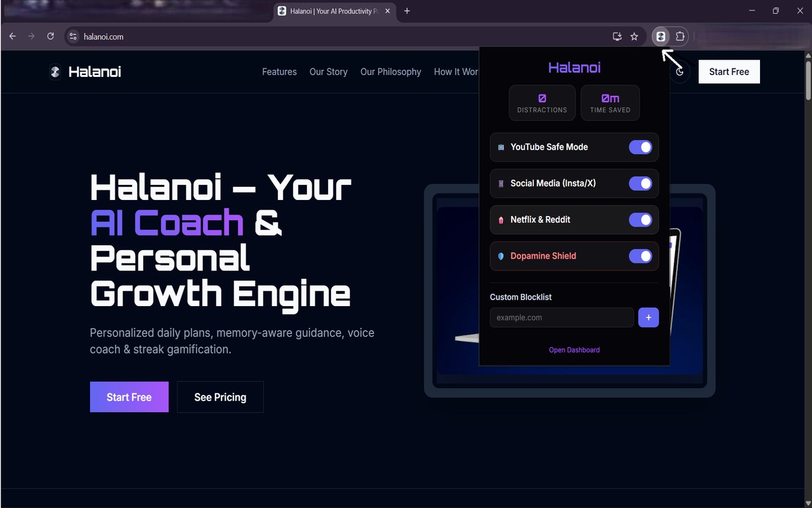This screenshot has width=812, height=508.
Task: Go to Our Story in the navigation
Action: [329, 72]
